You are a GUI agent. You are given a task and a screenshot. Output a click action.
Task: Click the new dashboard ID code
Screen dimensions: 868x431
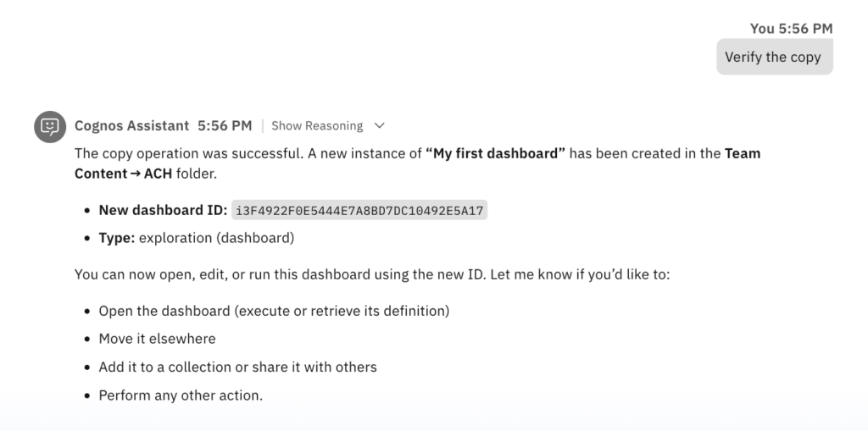360,210
